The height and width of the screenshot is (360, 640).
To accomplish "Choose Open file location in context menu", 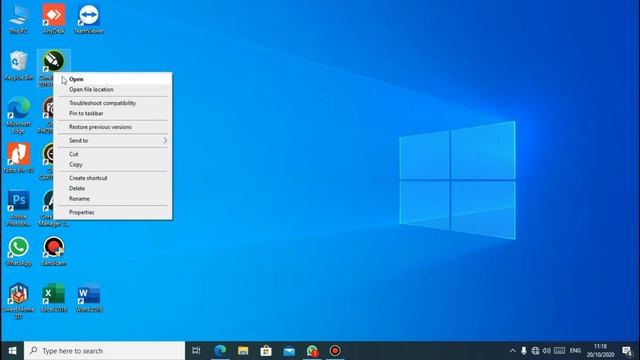I will tap(113, 89).
